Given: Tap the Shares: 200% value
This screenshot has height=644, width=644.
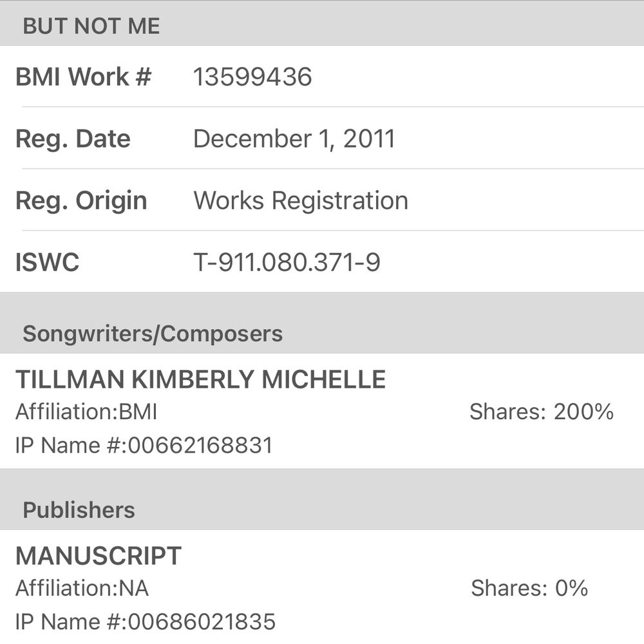Looking at the screenshot, I should pos(541,412).
